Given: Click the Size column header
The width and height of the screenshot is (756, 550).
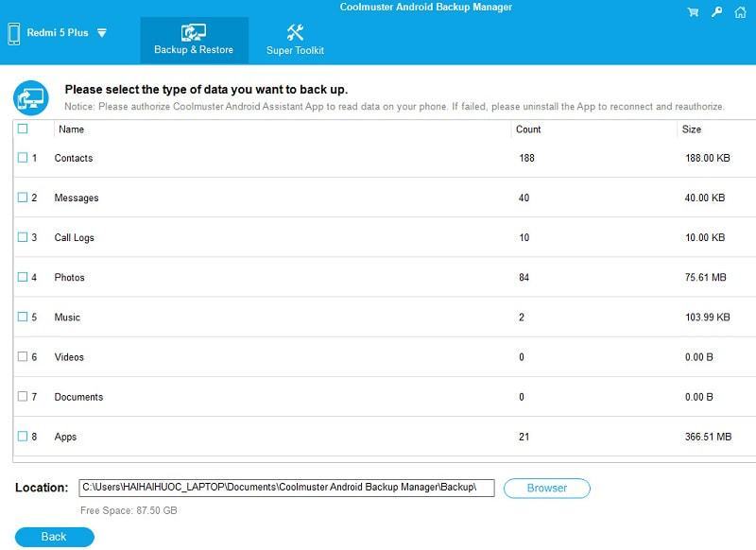Looking at the screenshot, I should [x=691, y=129].
